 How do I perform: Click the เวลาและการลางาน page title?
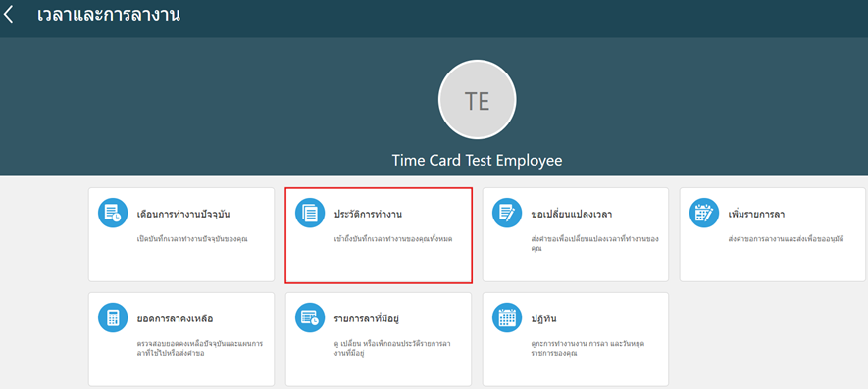point(109,15)
